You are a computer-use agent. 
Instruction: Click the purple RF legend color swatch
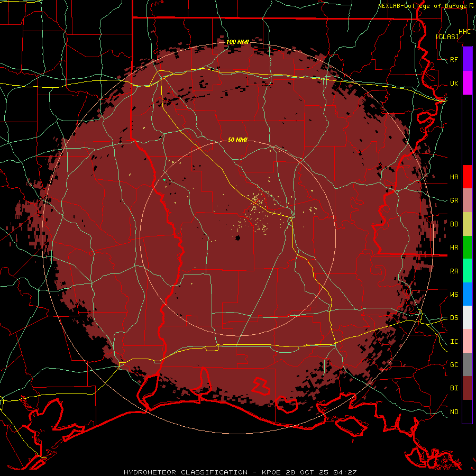tap(467, 59)
